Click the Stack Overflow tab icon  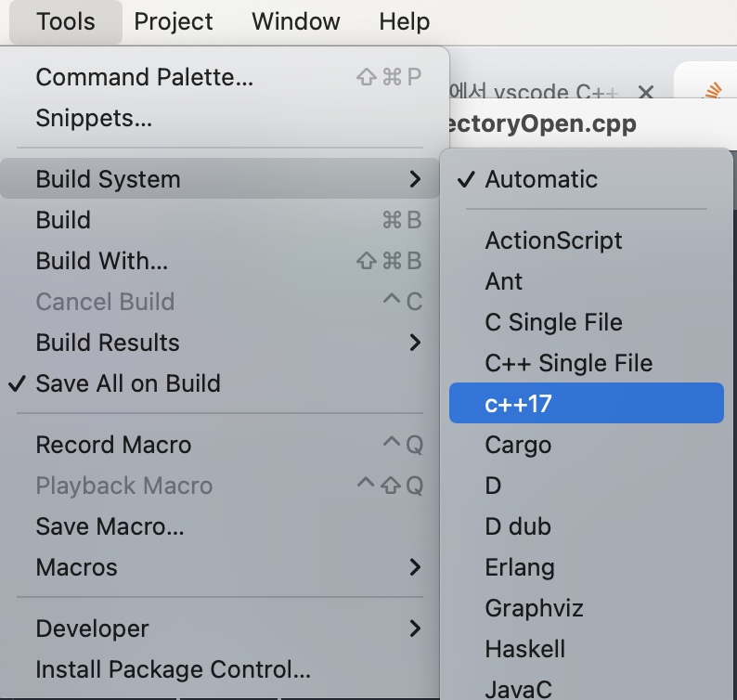click(713, 90)
